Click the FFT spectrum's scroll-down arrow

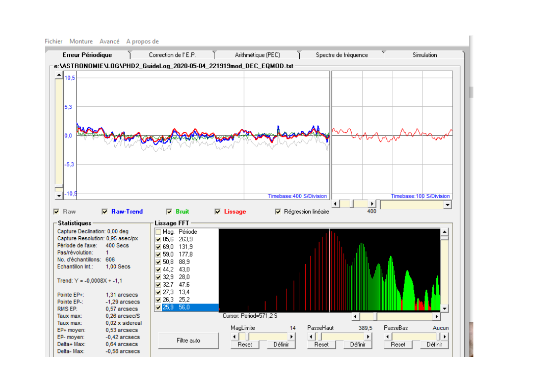pos(444,308)
